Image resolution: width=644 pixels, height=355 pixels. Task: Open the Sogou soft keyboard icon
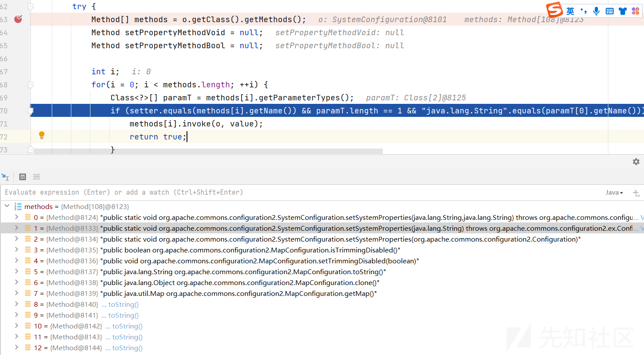coord(610,11)
